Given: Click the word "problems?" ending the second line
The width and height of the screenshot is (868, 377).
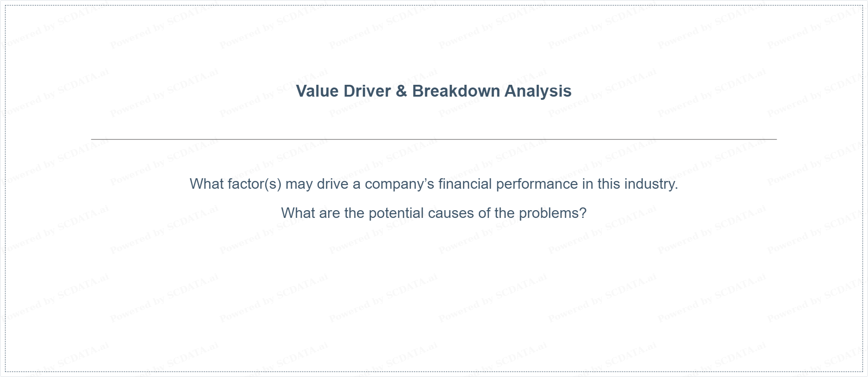Looking at the screenshot, I should [x=553, y=213].
